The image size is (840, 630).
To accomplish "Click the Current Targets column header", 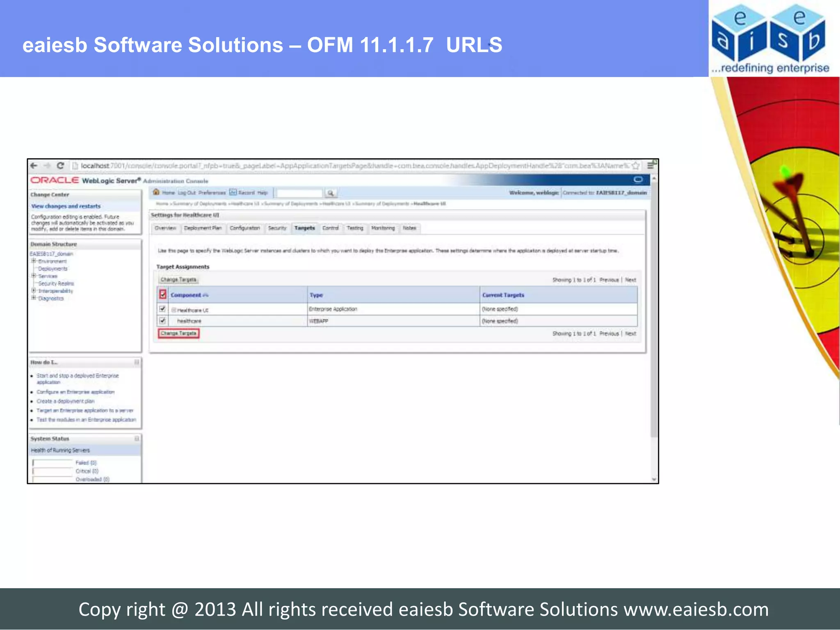I will click(503, 295).
